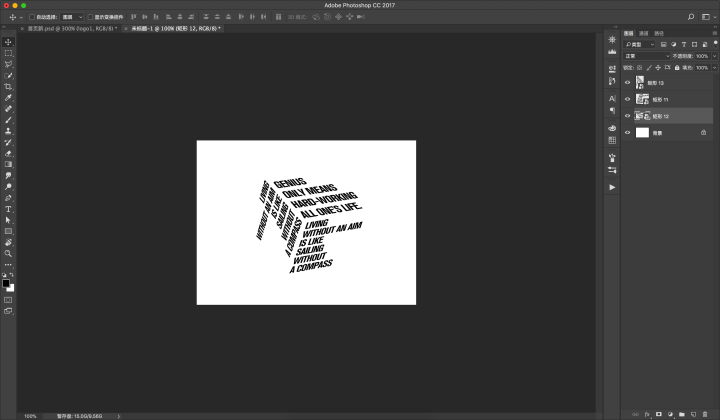The width and height of the screenshot is (720, 420).
Task: Enable the 自动选择 checkbox
Action: click(x=32, y=17)
